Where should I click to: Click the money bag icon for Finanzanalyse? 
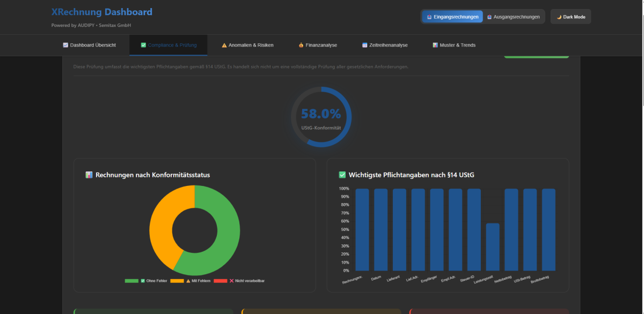click(301, 45)
